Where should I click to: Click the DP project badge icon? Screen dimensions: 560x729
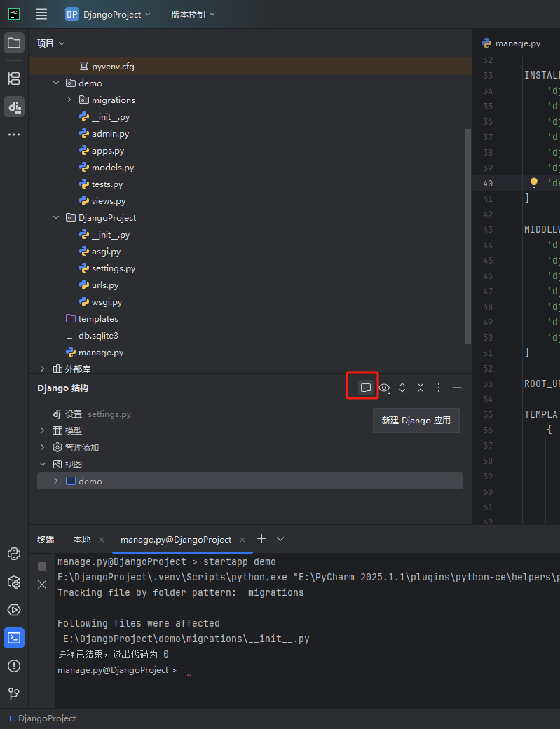[x=72, y=15]
